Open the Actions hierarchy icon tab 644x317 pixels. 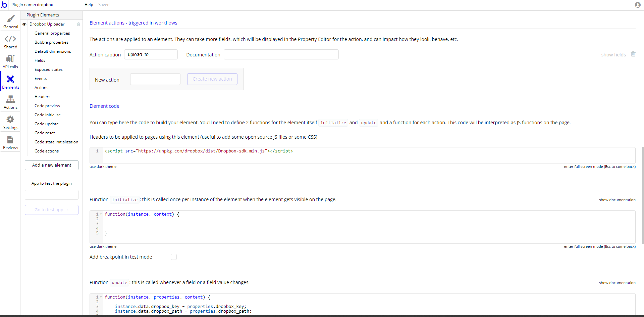coord(10,99)
